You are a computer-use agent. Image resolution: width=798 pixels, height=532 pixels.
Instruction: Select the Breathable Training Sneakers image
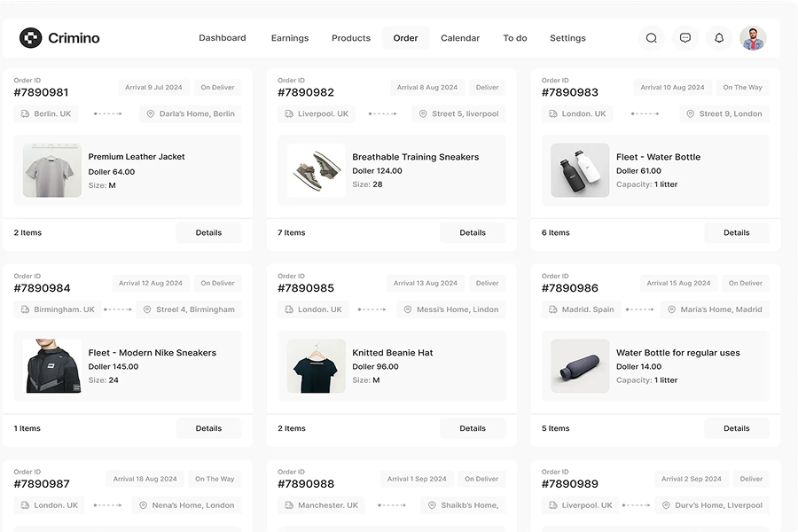tap(317, 170)
